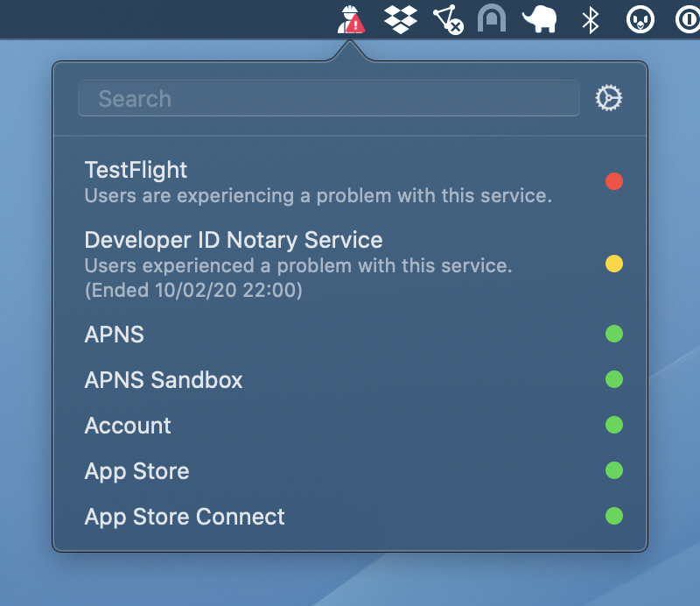The width and height of the screenshot is (700, 606).
Task: Click the bear face menu bar icon
Action: [x=640, y=20]
